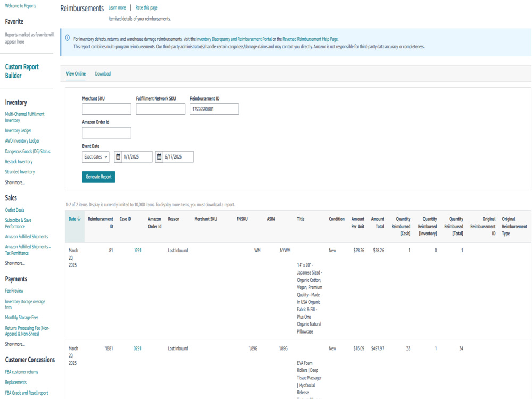Open the Fee Preview report
The image size is (532, 399).
pos(14,291)
